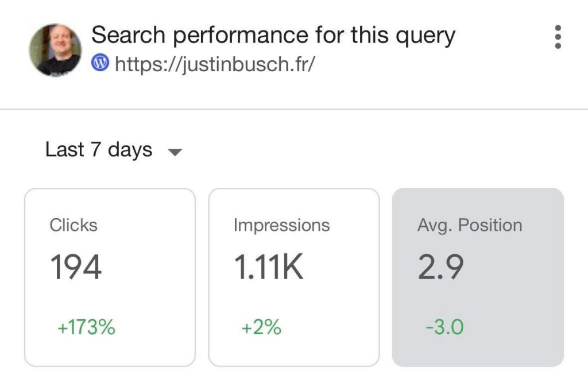Click the profile avatar photo

[55, 49]
